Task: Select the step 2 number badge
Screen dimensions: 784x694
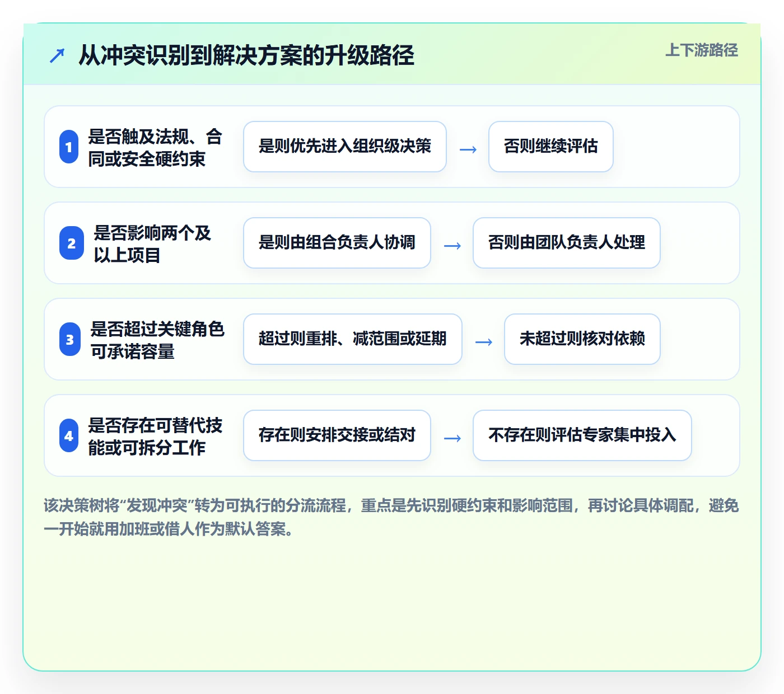Action: click(x=72, y=243)
